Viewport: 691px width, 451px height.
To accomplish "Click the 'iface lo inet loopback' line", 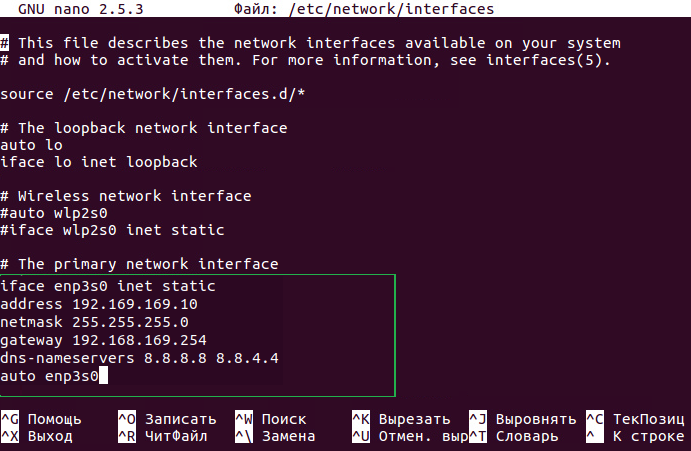I will click(99, 162).
